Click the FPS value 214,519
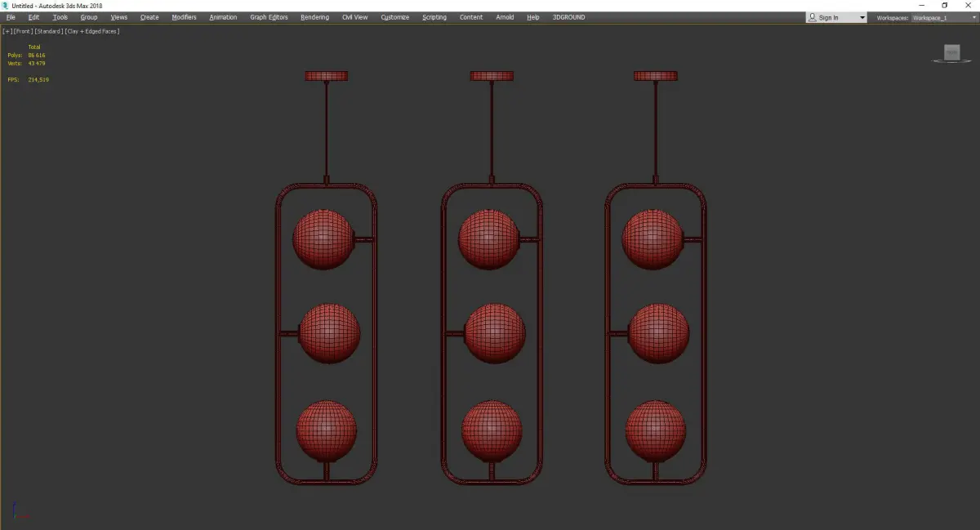This screenshot has height=530, width=980. [x=38, y=79]
